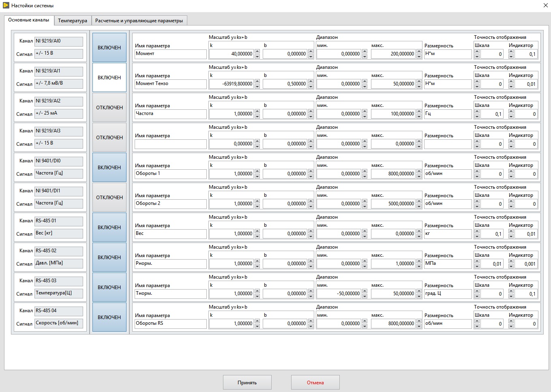Decrement макс. value in Вес row
Image resolution: width=551 pixels, height=392 pixels.
coord(419,236)
